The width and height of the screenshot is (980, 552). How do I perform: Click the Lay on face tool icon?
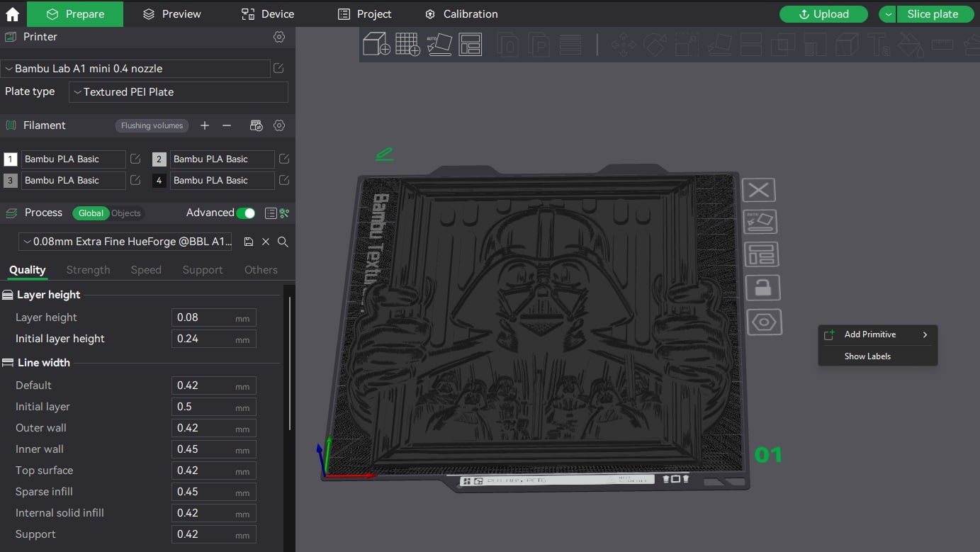720,45
